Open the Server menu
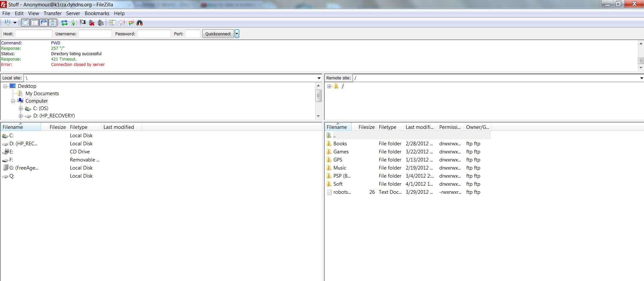Screen dimensions: 644x281 (x=73, y=13)
